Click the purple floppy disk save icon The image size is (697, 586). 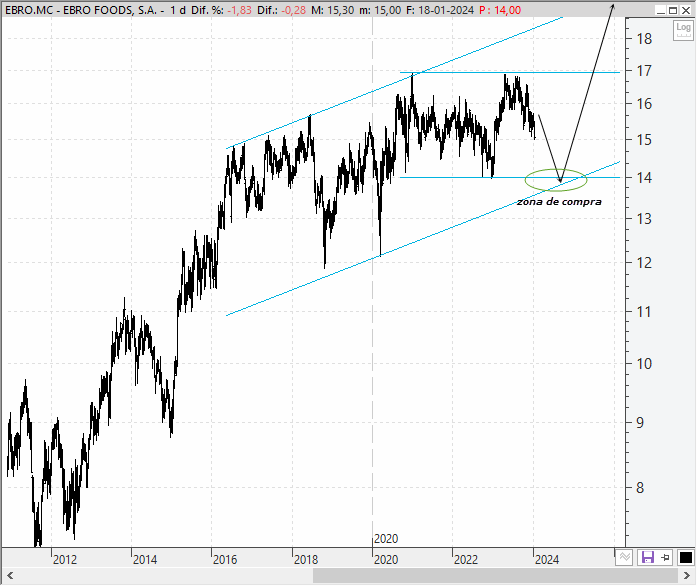[x=647, y=557]
